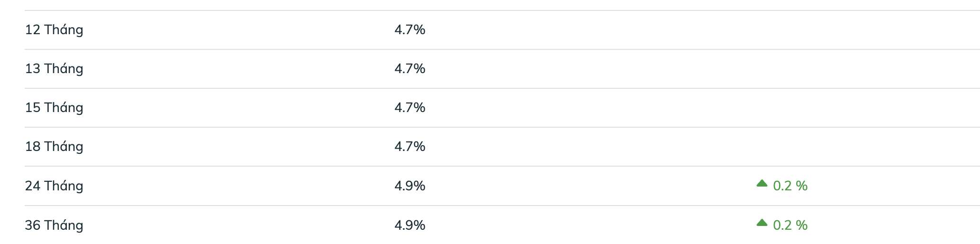Screen dimensions: 980x244
Task: Click the 4.7% rate for 13 Tháng
Action: (410, 69)
